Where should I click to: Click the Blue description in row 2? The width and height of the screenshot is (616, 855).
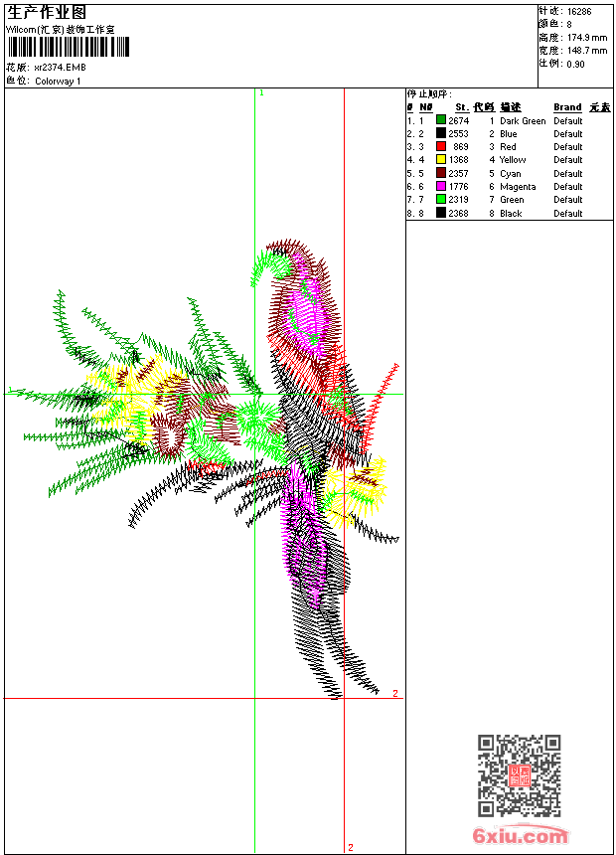508,133
